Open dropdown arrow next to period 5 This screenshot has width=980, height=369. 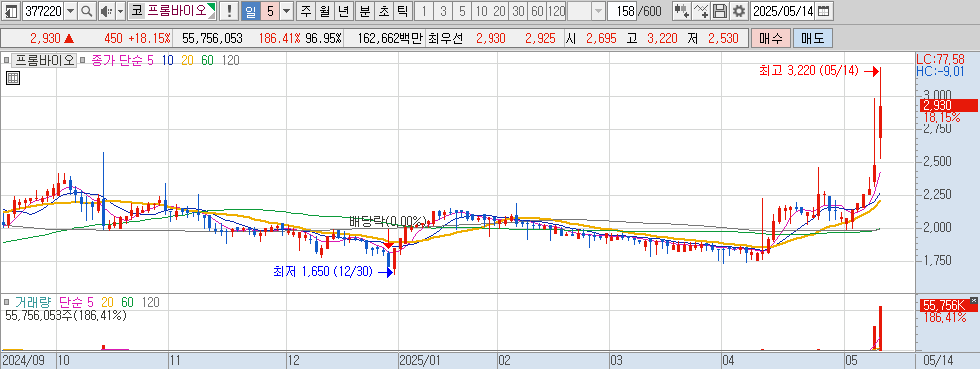click(x=286, y=11)
